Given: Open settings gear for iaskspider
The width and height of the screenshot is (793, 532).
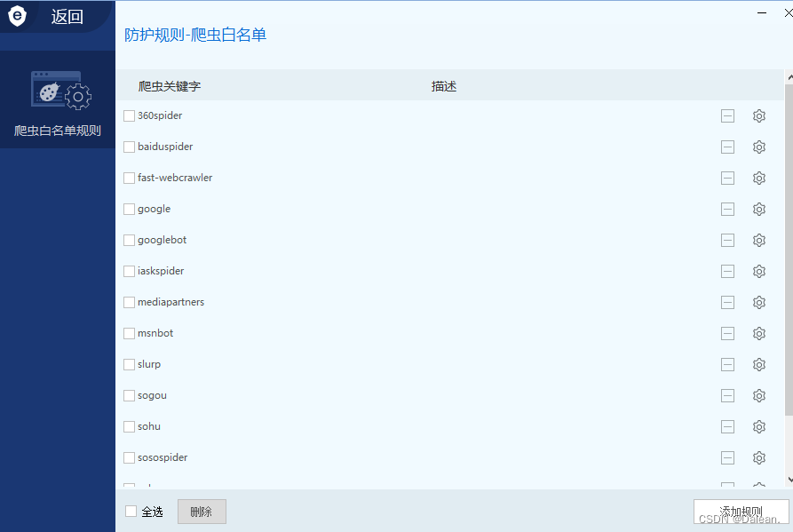Looking at the screenshot, I should coord(758,272).
